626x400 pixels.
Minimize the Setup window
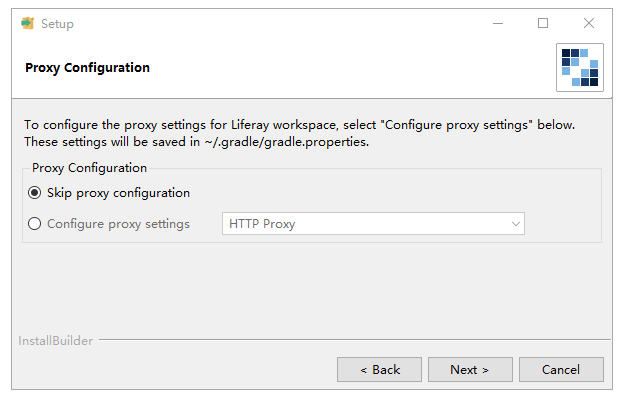[497, 23]
